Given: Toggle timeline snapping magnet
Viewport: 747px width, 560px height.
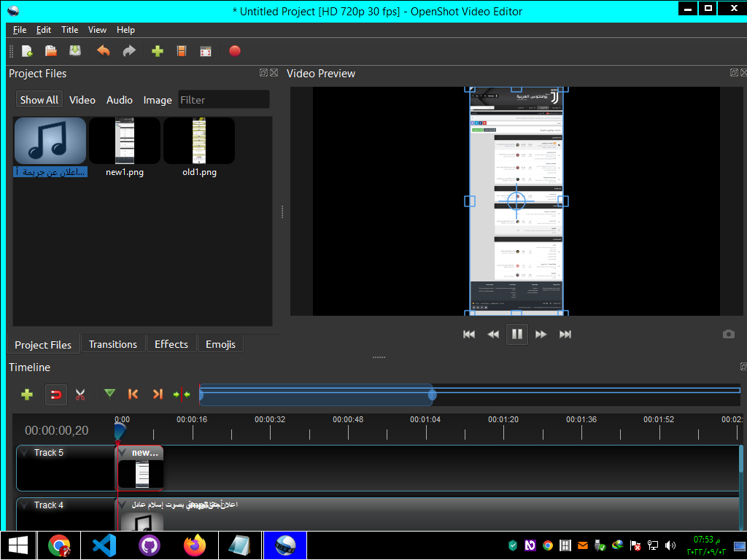Looking at the screenshot, I should (x=55, y=394).
